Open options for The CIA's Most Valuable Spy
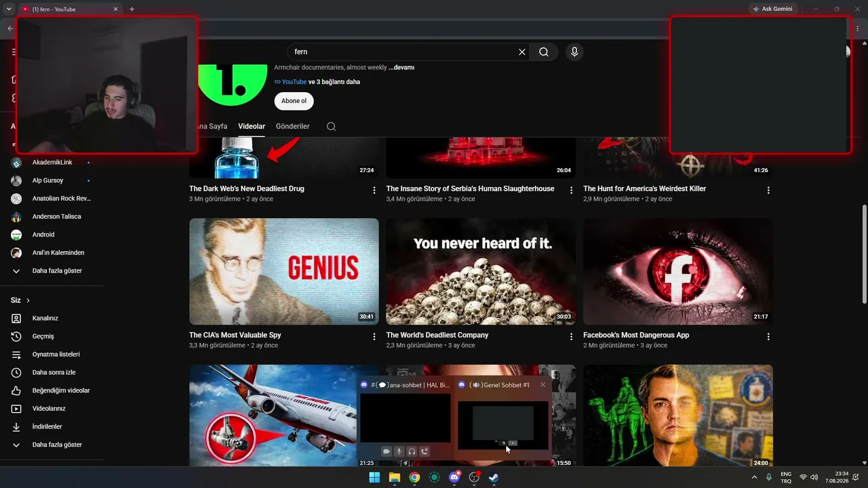868x488 pixels. coord(374,337)
